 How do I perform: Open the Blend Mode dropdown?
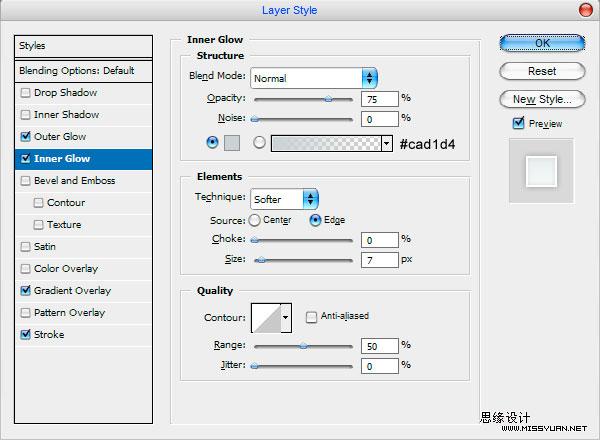click(x=314, y=78)
